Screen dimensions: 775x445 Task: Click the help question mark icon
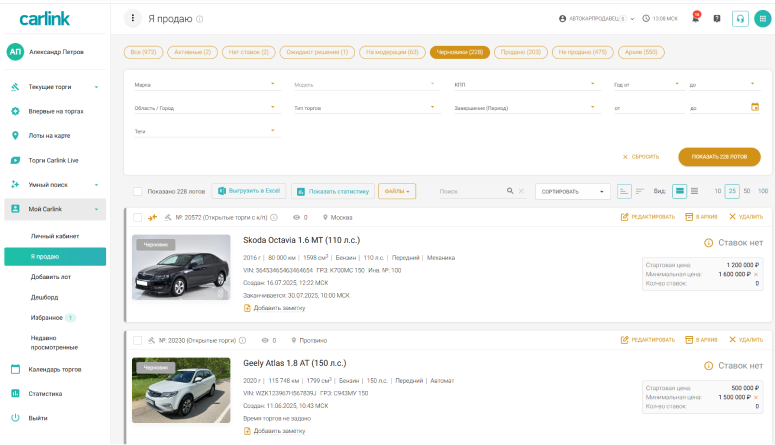pyautogui.click(x=717, y=18)
